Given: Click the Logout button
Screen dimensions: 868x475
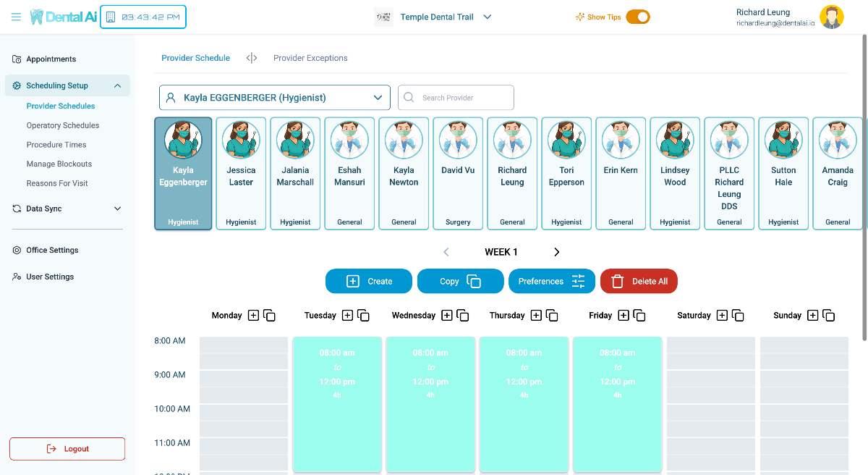Looking at the screenshot, I should tap(67, 449).
